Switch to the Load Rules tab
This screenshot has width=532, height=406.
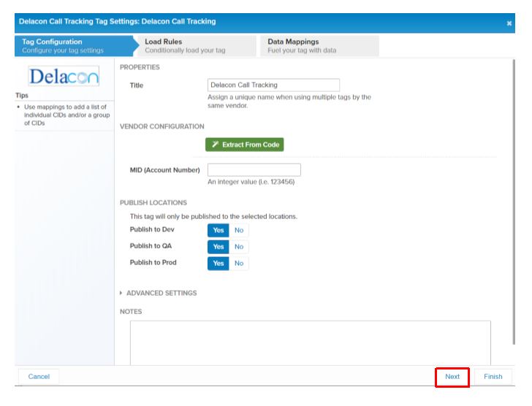197,46
